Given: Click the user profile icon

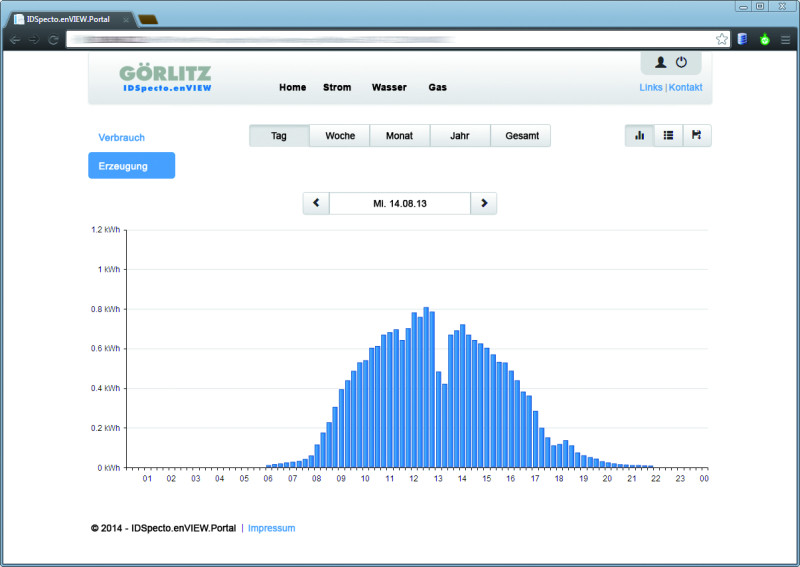Looking at the screenshot, I should tap(660, 62).
